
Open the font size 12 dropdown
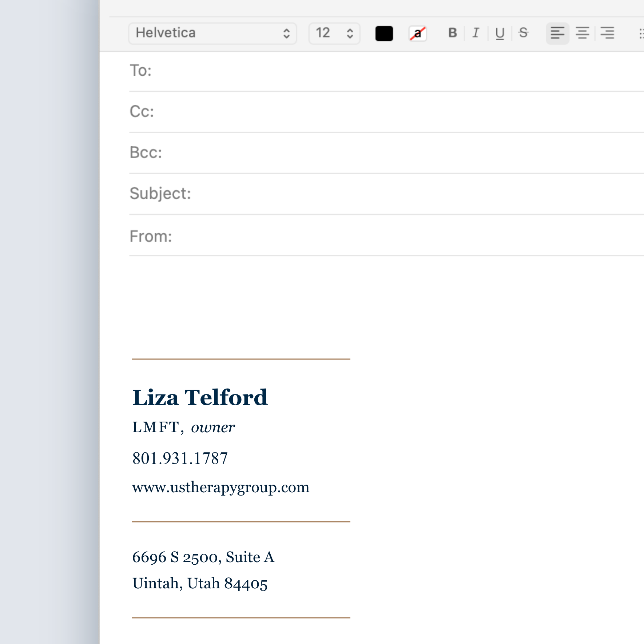pos(333,33)
